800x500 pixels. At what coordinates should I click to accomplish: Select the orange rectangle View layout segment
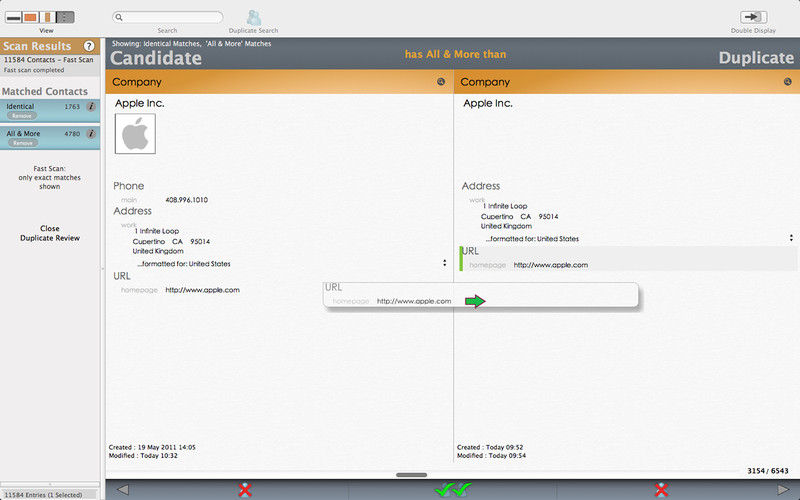coord(31,17)
